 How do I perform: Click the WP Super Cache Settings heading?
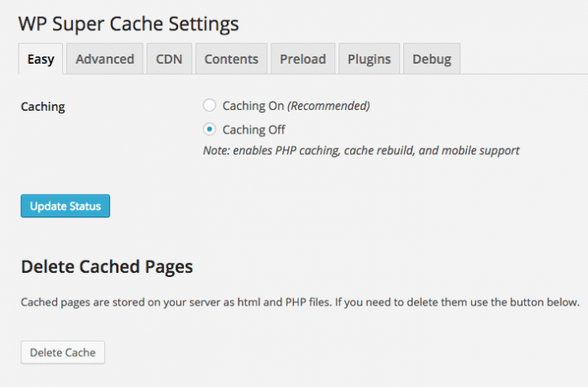[129, 24]
